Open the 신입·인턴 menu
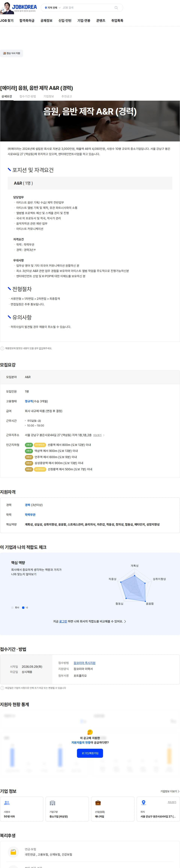The width and height of the screenshot is (180, 868). click(x=65, y=20)
